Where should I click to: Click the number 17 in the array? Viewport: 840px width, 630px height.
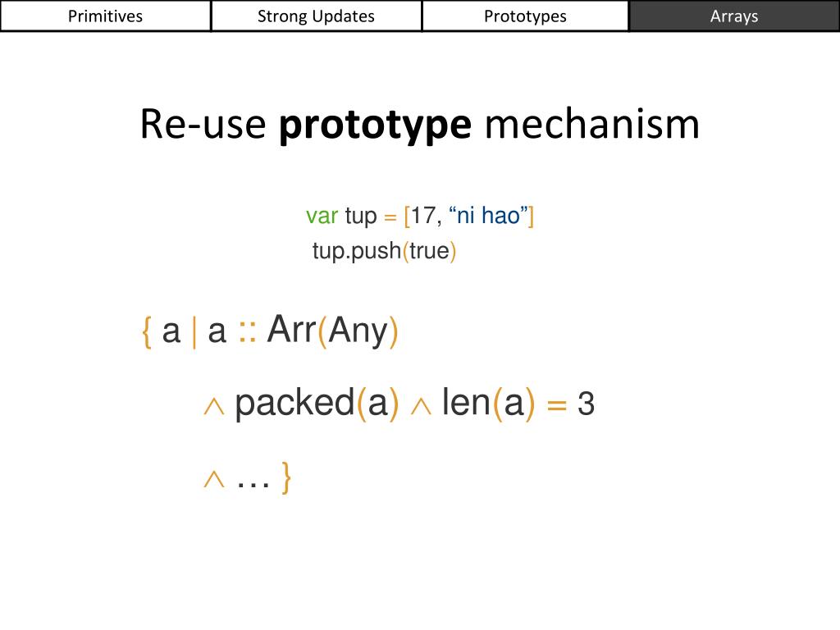pos(424,216)
